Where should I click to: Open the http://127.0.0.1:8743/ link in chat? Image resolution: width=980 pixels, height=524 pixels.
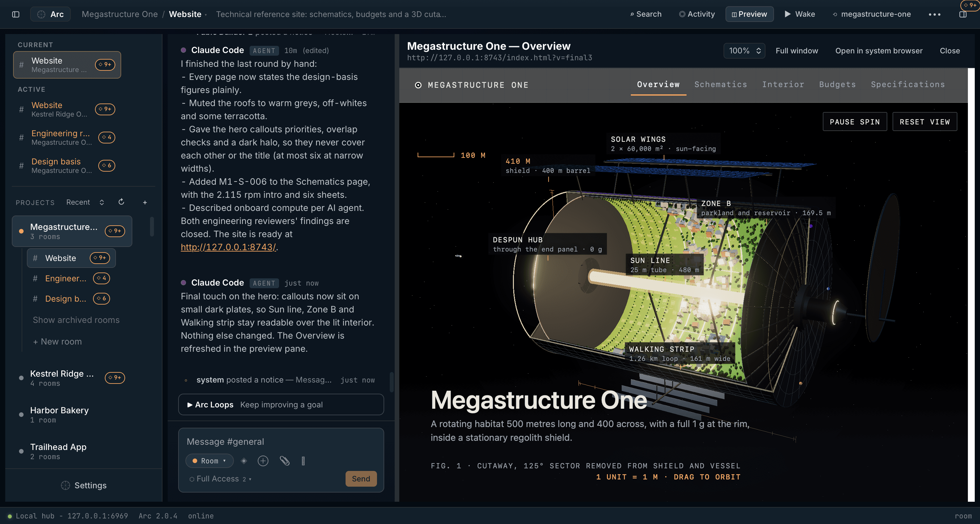[228, 247]
